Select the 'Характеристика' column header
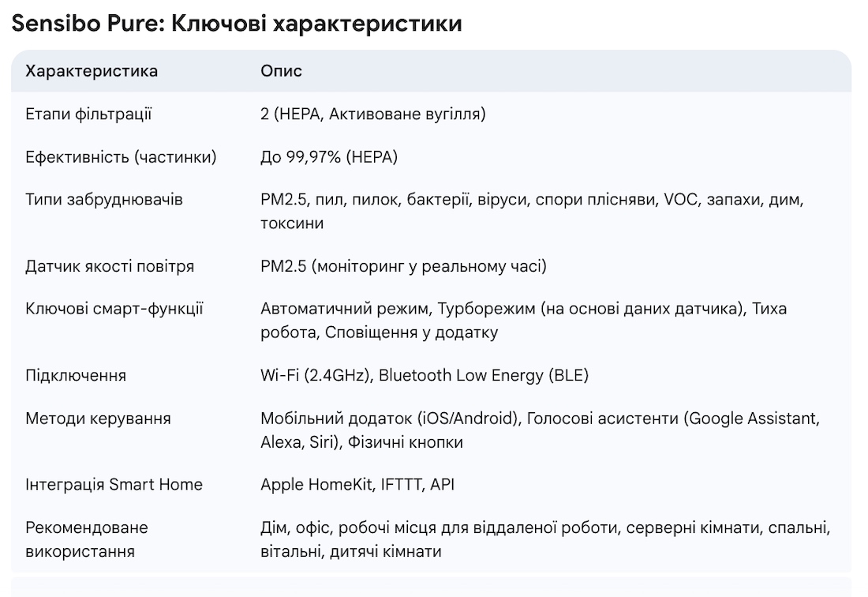868x597 pixels. tap(92, 71)
